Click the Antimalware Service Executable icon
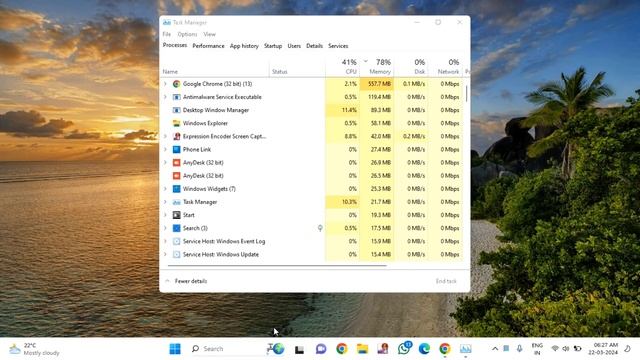Screen dimensions: 640x360 (x=176, y=97)
